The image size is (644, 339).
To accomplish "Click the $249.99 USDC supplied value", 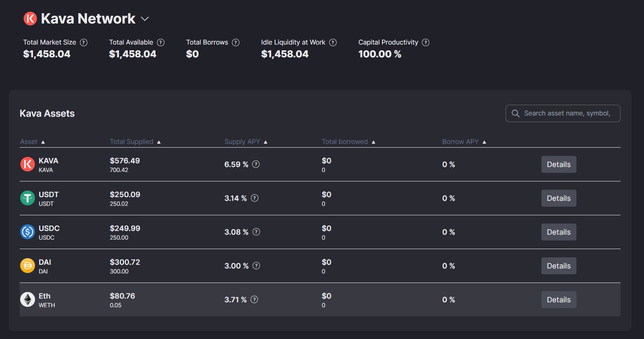I will pyautogui.click(x=125, y=228).
